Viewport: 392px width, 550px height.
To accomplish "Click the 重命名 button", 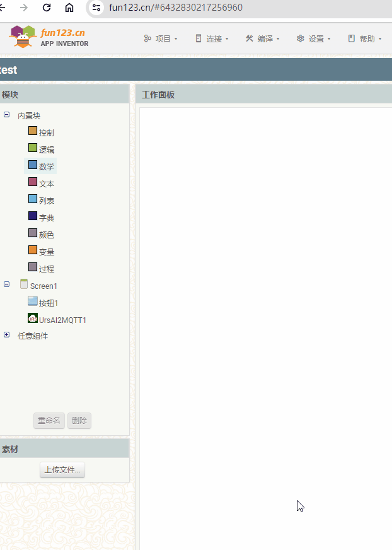I will tap(49, 420).
